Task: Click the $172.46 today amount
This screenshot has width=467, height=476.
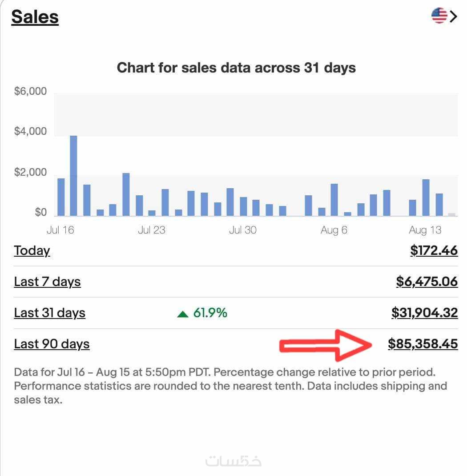Action: point(434,250)
